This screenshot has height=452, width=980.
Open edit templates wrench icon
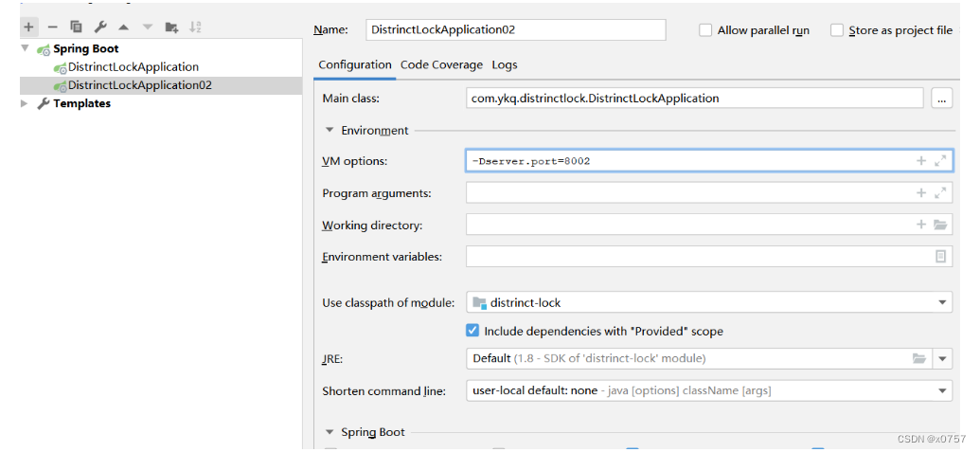[100, 27]
